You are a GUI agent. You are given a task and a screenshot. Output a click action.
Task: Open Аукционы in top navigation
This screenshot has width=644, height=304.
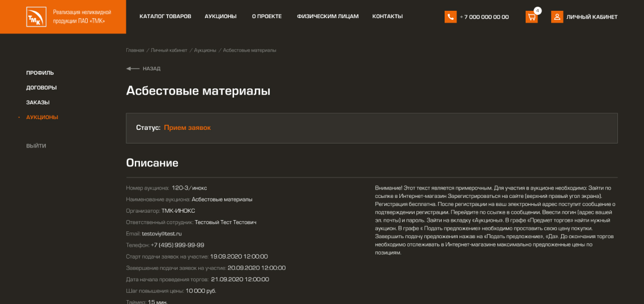[x=220, y=16]
